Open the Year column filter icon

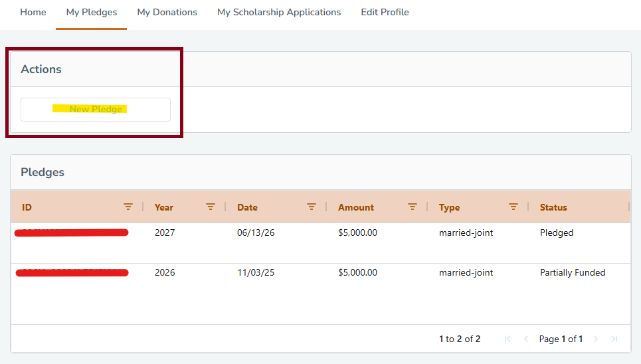coord(210,207)
